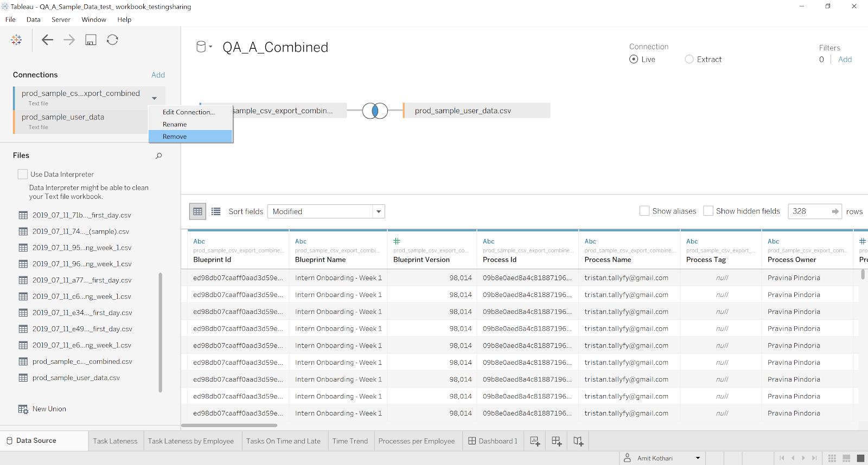Select the Extract connection radio button
Image resolution: width=868 pixels, height=465 pixels.
(689, 59)
